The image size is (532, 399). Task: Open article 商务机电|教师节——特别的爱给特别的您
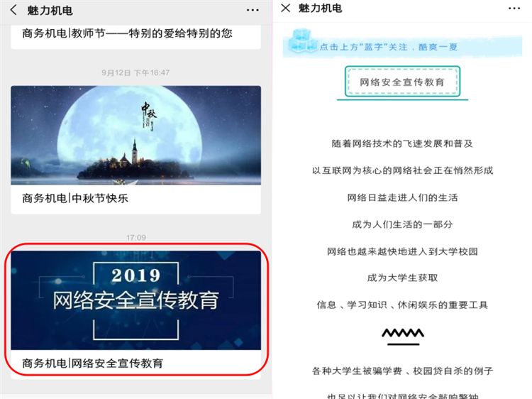tap(127, 33)
